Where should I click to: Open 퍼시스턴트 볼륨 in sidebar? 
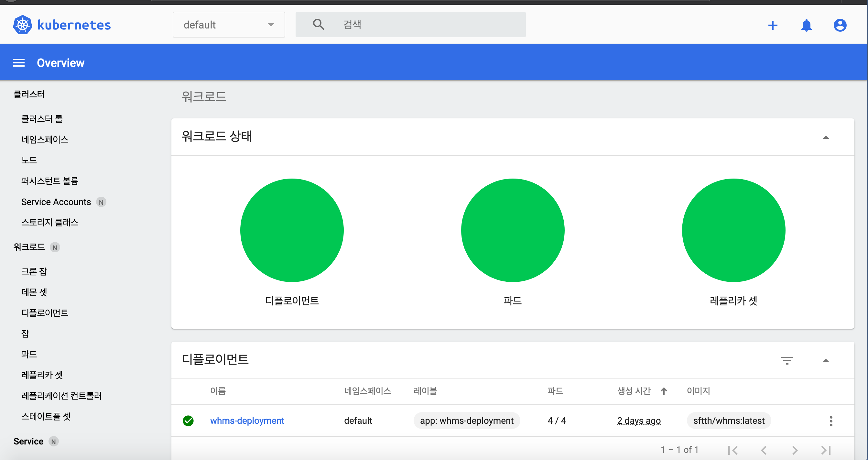pos(49,181)
